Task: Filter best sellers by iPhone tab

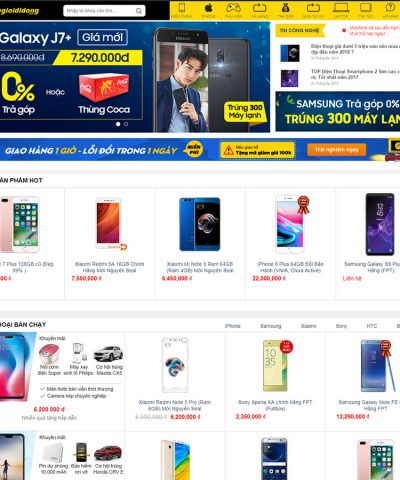Action: (x=233, y=326)
